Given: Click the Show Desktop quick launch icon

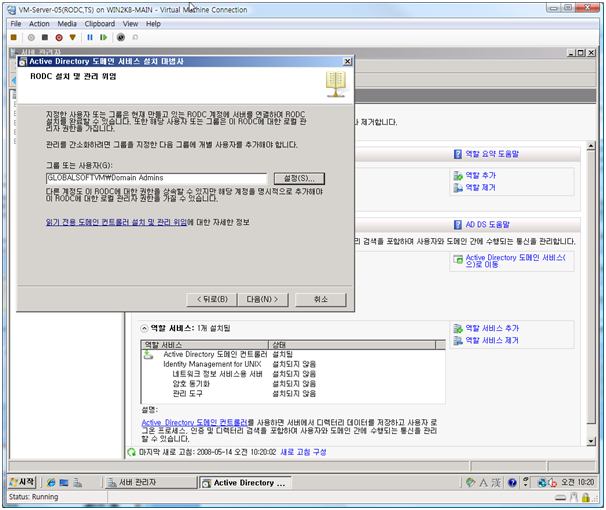Looking at the screenshot, I should click(64, 483).
